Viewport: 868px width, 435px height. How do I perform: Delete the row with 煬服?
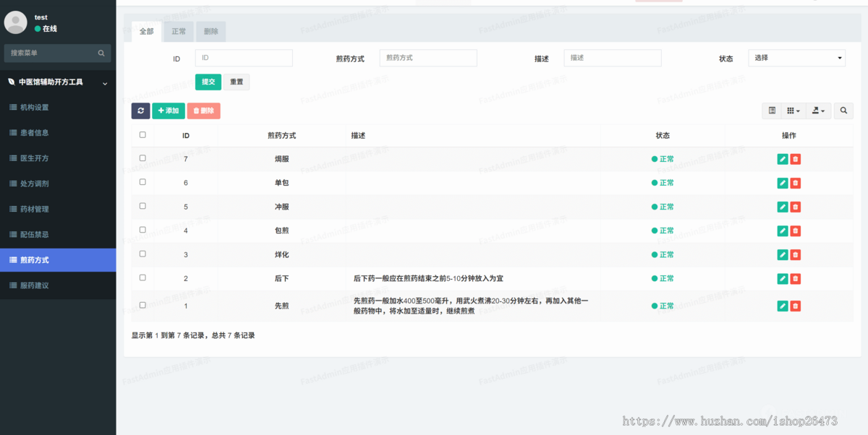[x=796, y=159]
